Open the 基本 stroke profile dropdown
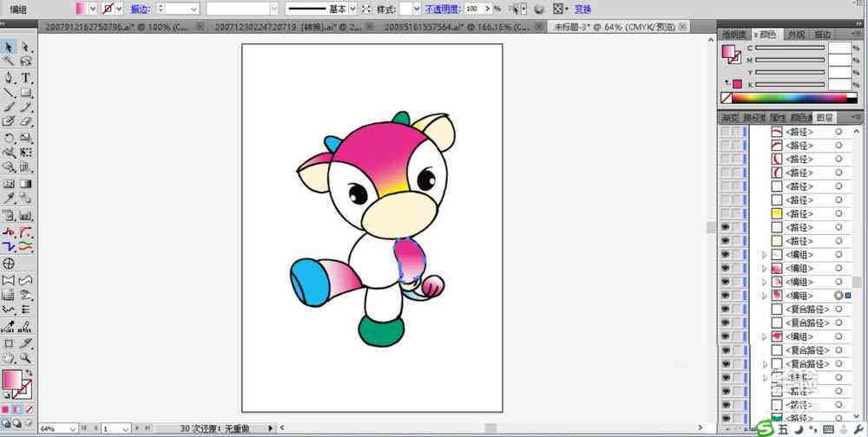This screenshot has width=868, height=437. pyautogui.click(x=352, y=9)
